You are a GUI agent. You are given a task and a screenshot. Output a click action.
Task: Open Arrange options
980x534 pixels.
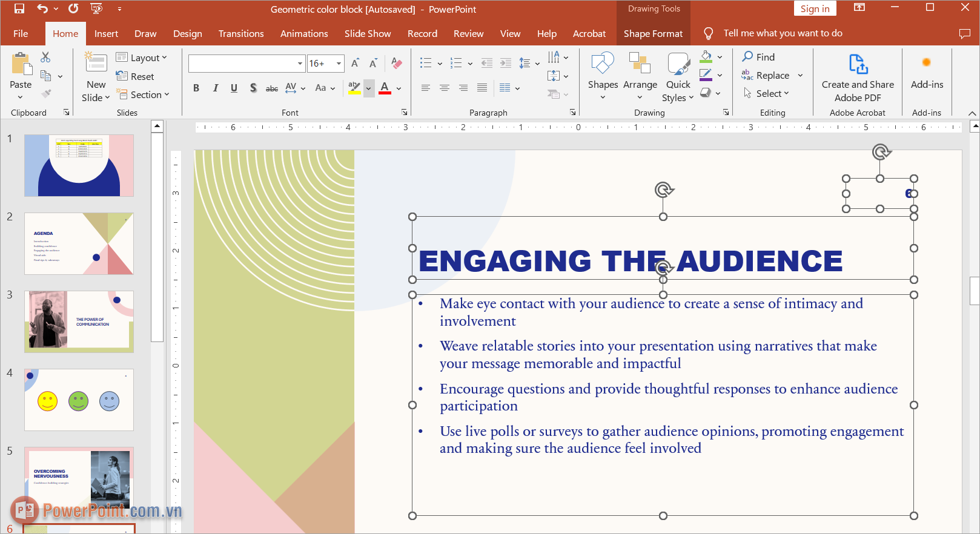(640, 77)
